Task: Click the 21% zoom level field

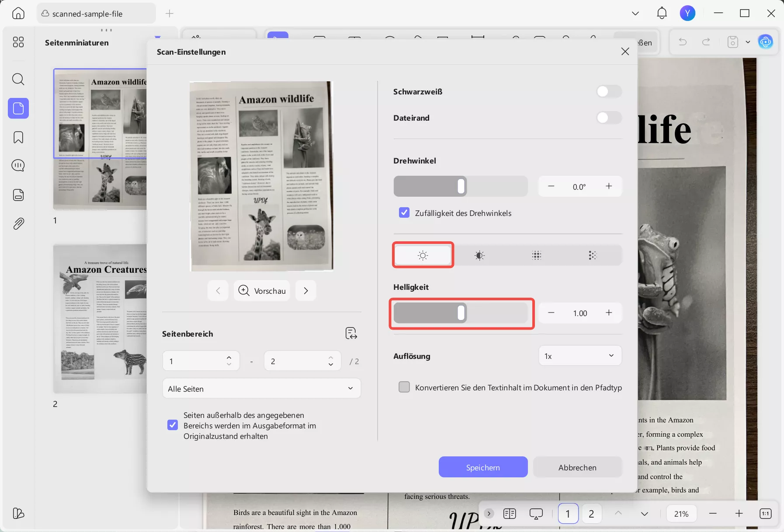Action: pyautogui.click(x=681, y=514)
